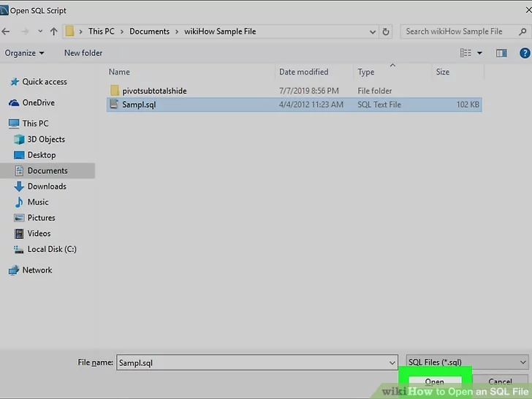The width and height of the screenshot is (532, 399).
Task: Click the Refresh button beside address bar
Action: pyautogui.click(x=387, y=31)
